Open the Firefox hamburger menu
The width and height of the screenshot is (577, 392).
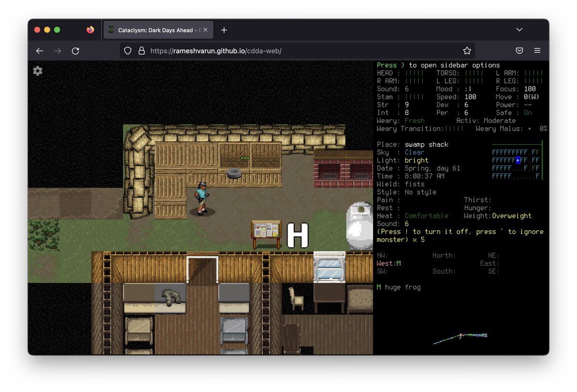537,50
